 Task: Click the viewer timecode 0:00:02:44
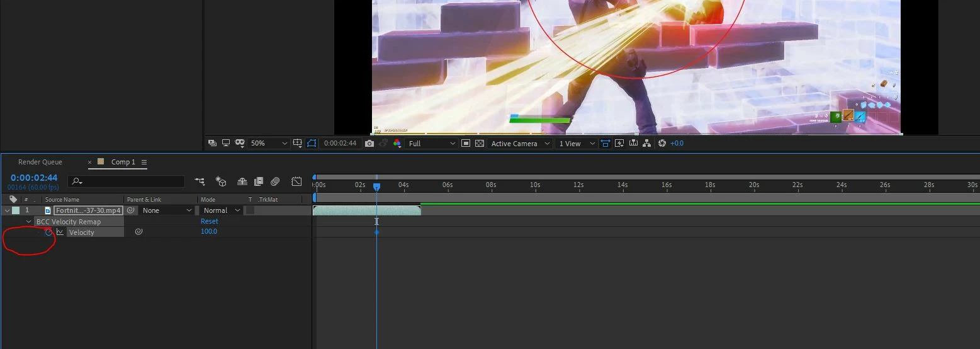pos(341,144)
